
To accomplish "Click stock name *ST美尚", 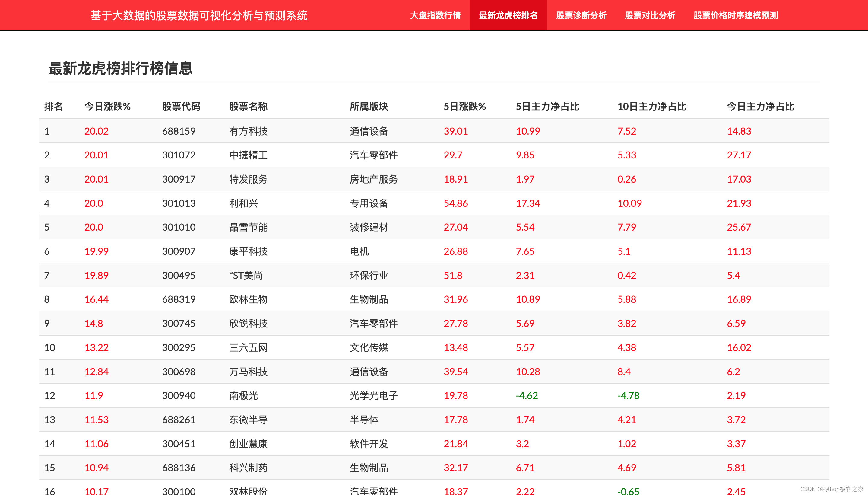I will click(x=246, y=275).
